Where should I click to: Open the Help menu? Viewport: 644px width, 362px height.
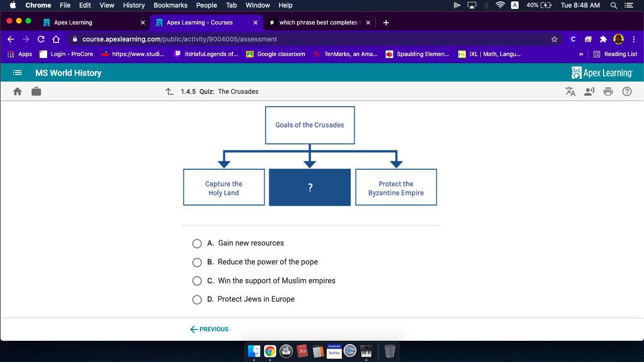[286, 5]
